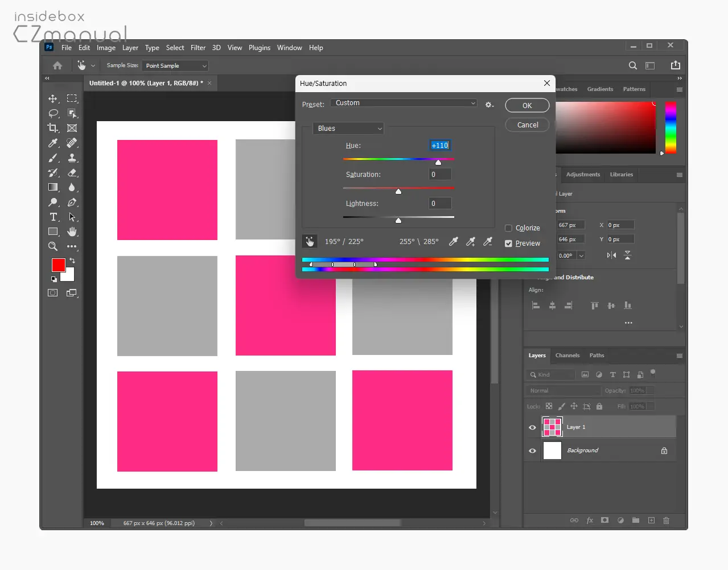Open the Filter menu
728x570 pixels.
198,48
